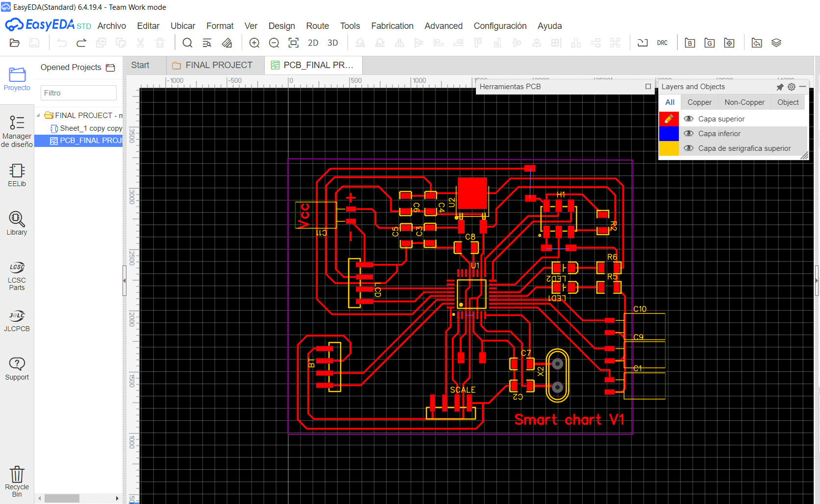Open the Ayuda menu
Viewport: 820px width, 504px height.
click(550, 26)
